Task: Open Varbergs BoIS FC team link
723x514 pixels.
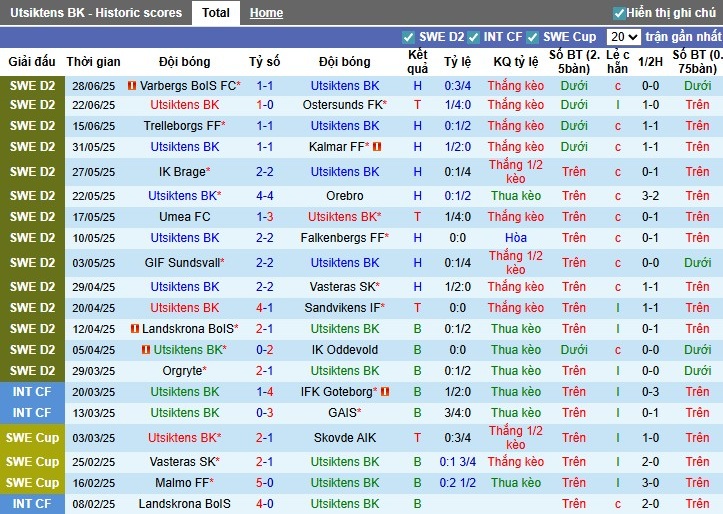Action: click(188, 86)
